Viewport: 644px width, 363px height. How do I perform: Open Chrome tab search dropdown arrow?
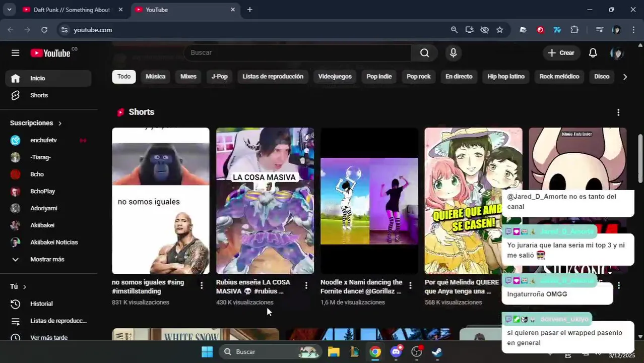(9, 10)
